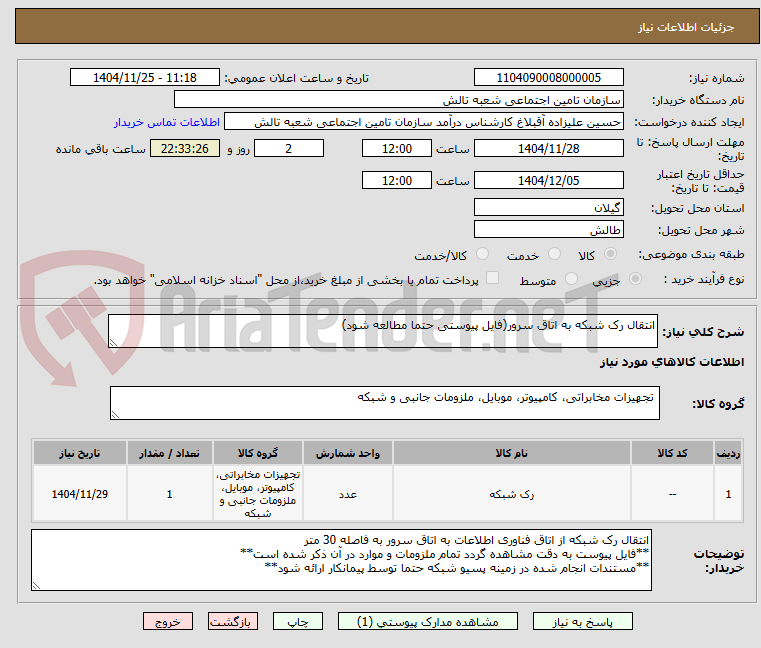Click the resize handle of شرح کلی نیاز textarea
Viewport: 761px width, 648px height.
(114, 343)
